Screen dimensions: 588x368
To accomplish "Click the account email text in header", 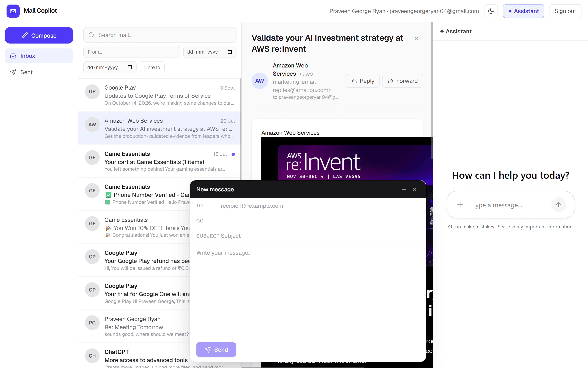I will (434, 11).
